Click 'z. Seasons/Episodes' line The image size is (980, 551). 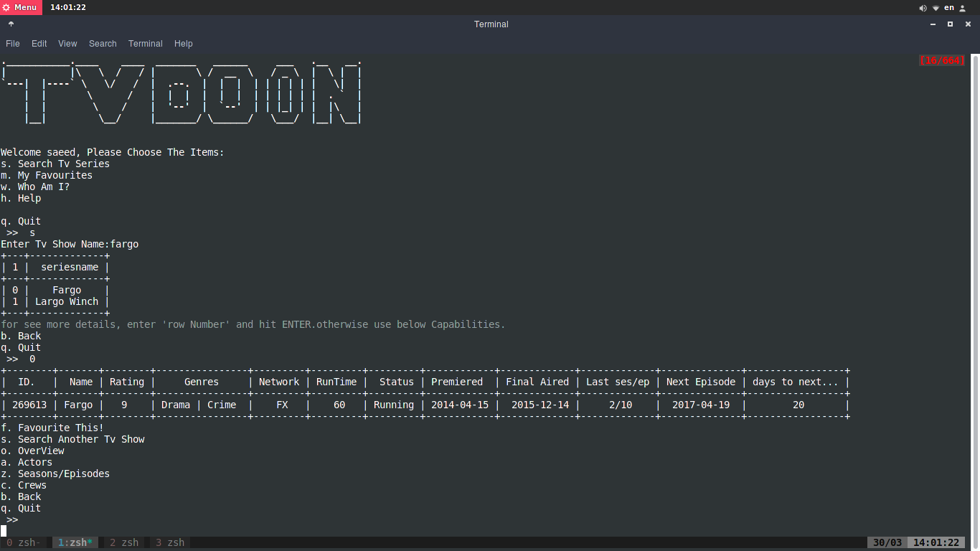point(55,474)
